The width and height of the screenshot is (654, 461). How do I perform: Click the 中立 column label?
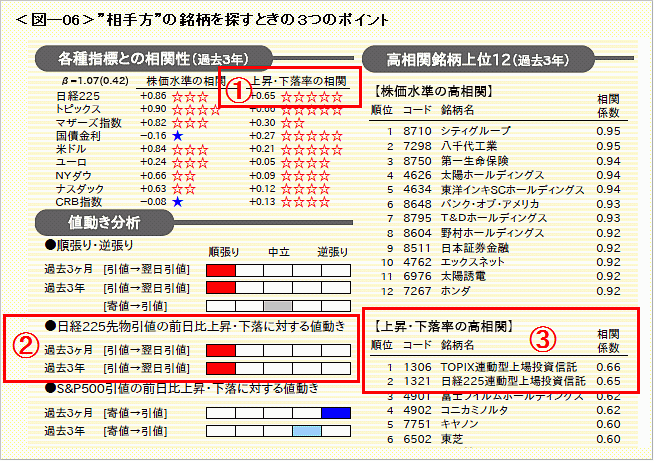[279, 252]
